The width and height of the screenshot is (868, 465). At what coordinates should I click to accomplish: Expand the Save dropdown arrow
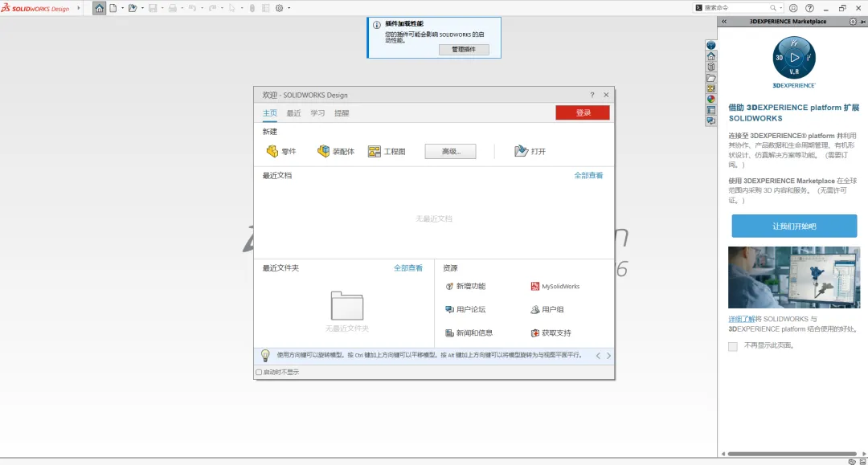click(x=162, y=8)
